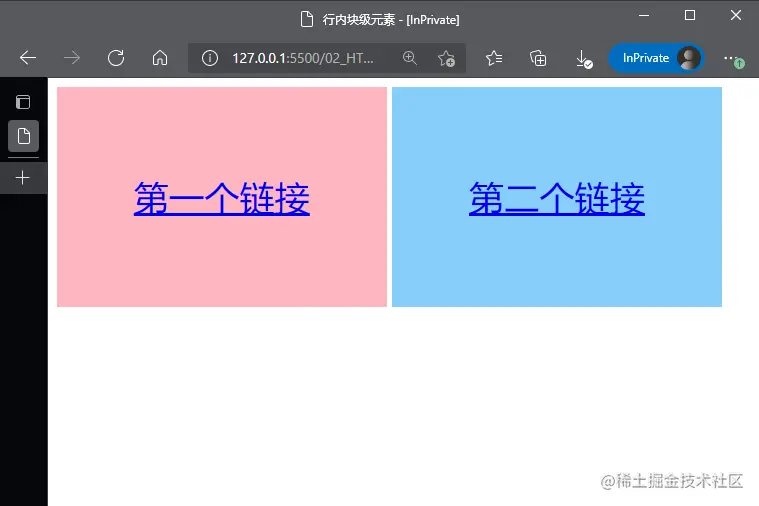Viewport: 759px width, 506px height.
Task: Click the InPrivate profile button
Action: click(656, 58)
